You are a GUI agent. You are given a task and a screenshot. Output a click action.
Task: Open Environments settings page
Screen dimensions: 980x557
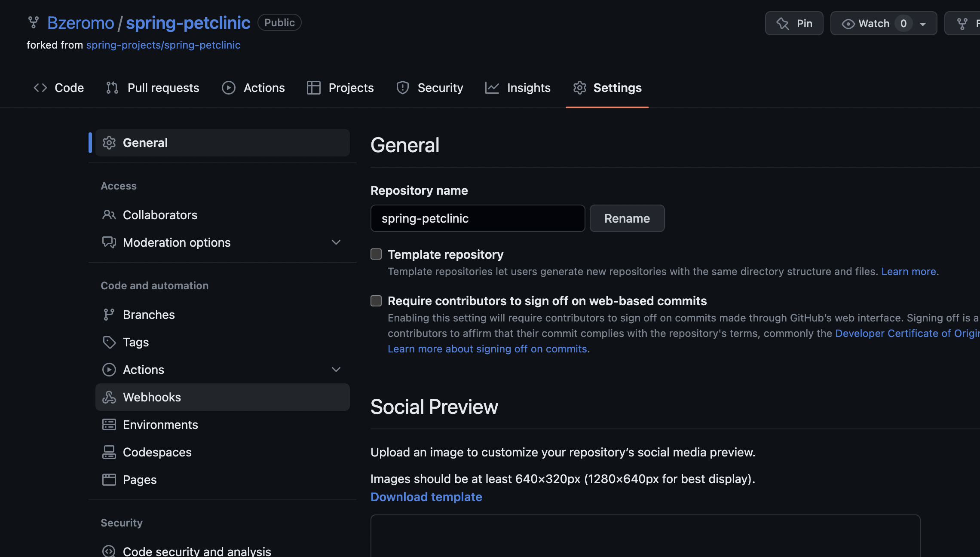[x=223, y=425]
